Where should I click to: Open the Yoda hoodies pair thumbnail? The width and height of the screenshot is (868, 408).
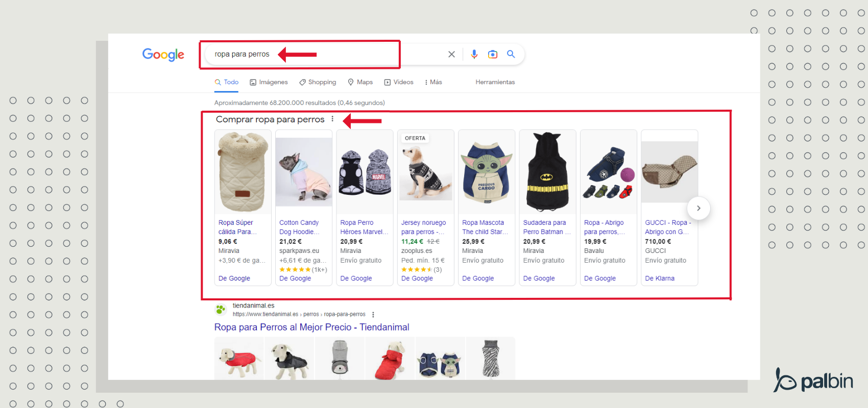(440, 359)
